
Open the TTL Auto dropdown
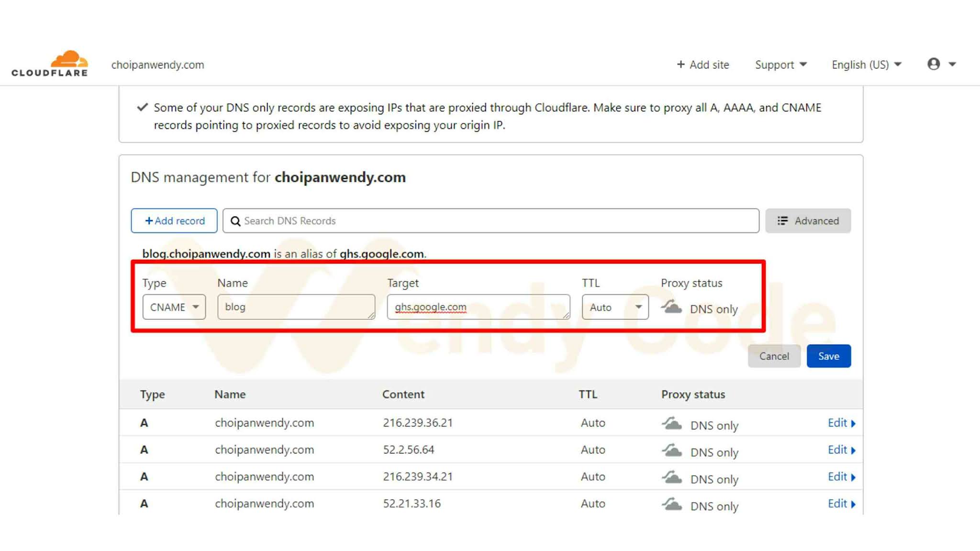click(615, 307)
